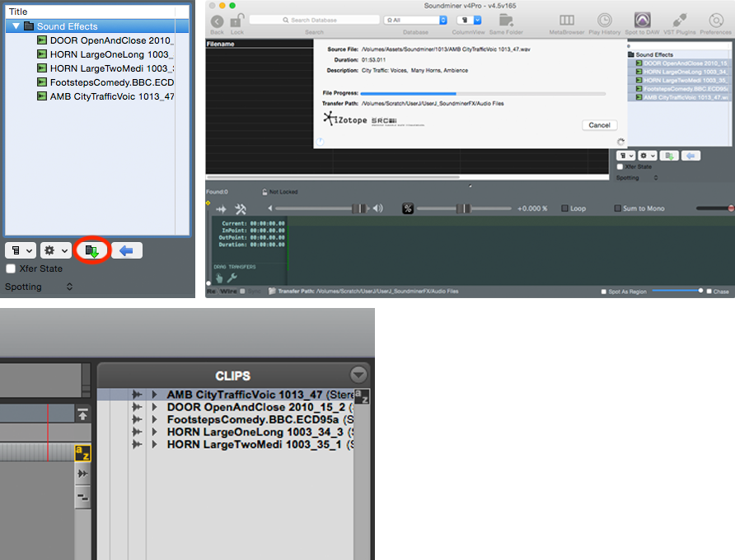Adjust the pitch varispeed slider
Image resolution: width=735 pixels, height=560 pixels.
[x=464, y=208]
